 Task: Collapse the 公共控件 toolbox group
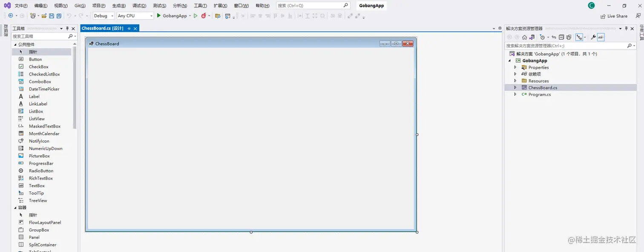tap(15, 44)
